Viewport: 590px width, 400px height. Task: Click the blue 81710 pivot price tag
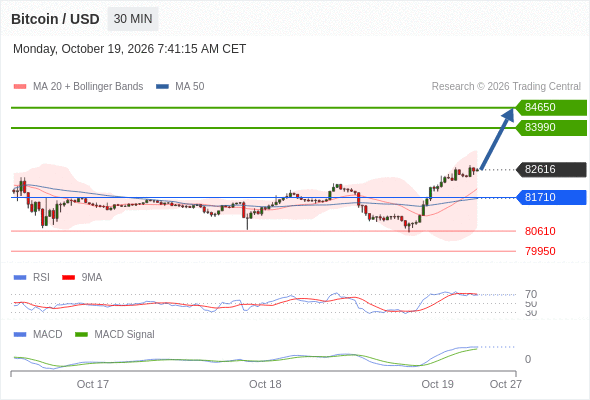click(551, 197)
